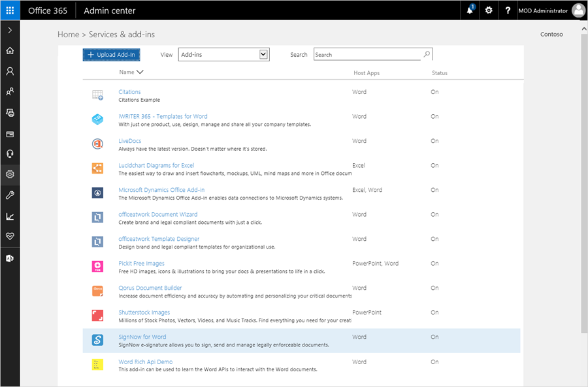The height and width of the screenshot is (387, 588).
Task: Click into the Search text field
Action: click(x=367, y=55)
